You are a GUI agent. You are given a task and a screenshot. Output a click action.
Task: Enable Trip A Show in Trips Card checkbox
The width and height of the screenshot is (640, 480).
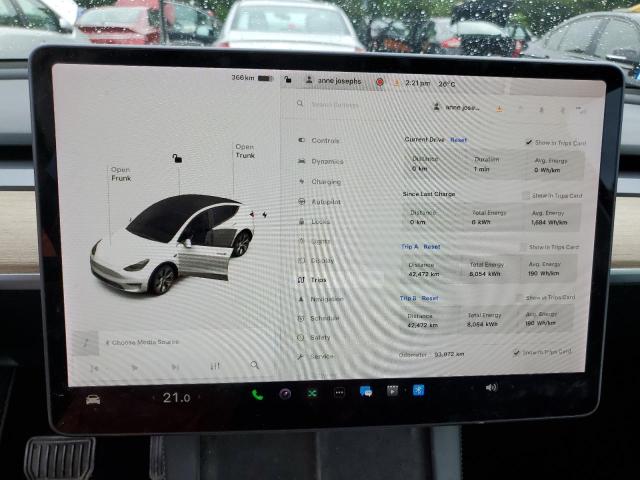(524, 247)
